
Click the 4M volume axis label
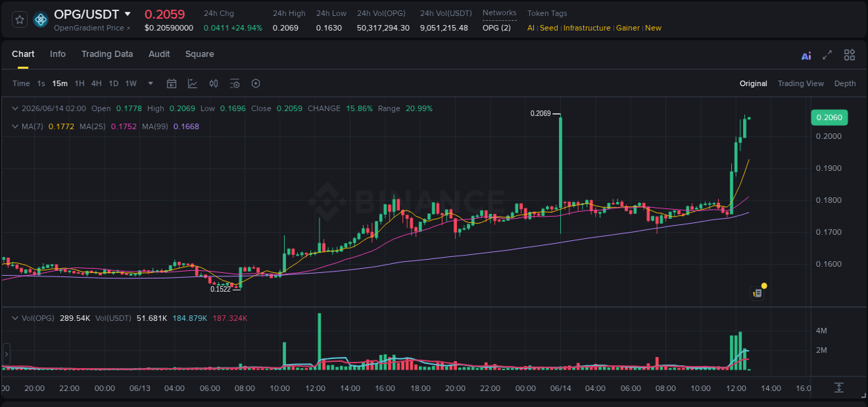(821, 331)
